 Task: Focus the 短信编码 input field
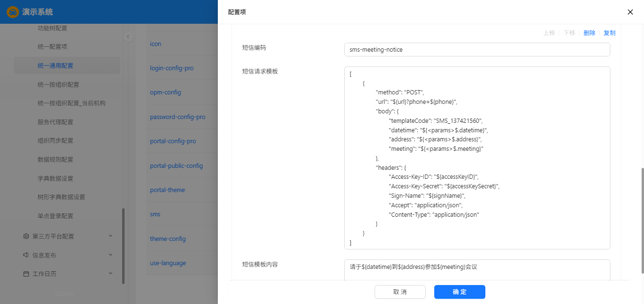477,50
